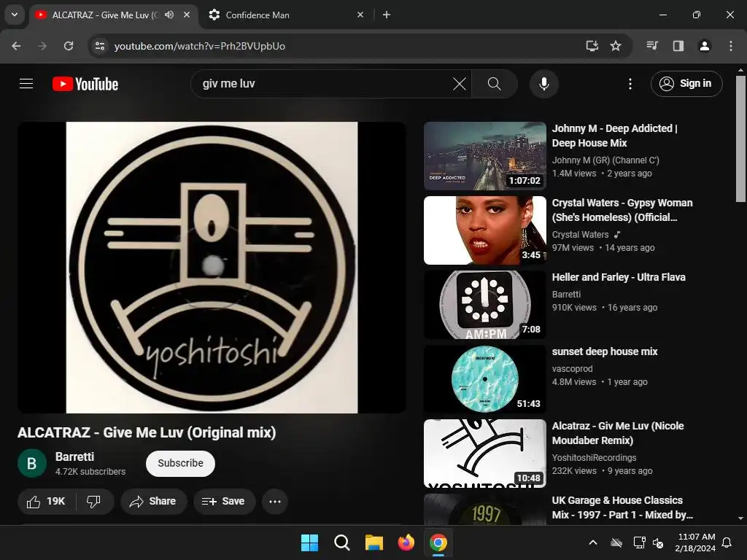Screen dimensions: 747x560
Task: Open the YouTube hamburger guide menu
Action: [x=26, y=84]
